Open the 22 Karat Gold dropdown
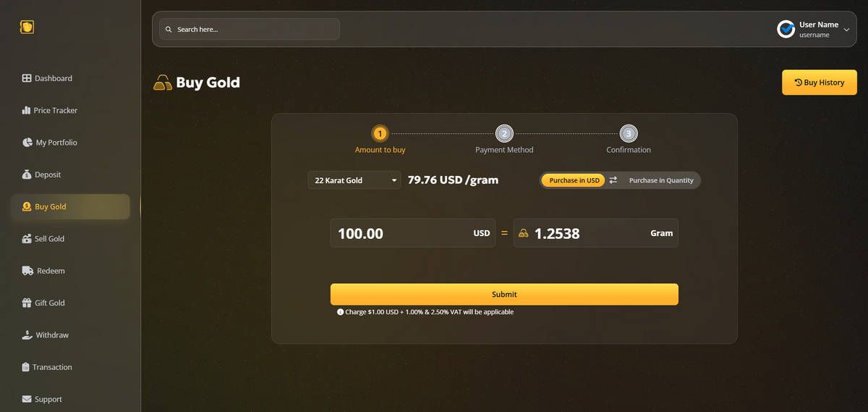 354,180
